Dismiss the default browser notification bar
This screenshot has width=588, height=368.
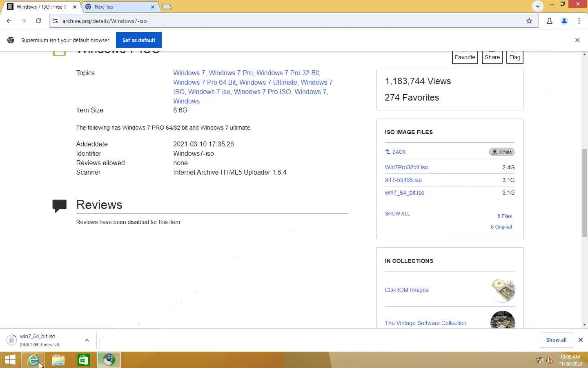click(577, 40)
